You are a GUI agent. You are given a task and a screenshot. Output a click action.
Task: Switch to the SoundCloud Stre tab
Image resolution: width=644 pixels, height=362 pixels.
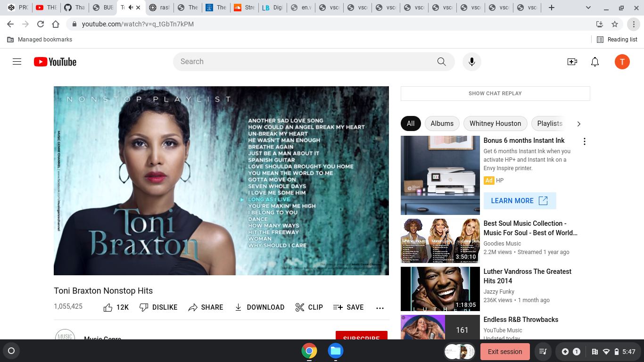tap(244, 8)
